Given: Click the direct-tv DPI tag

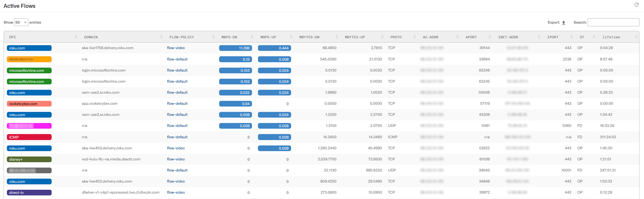Looking at the screenshot, I should pyautogui.click(x=29, y=193).
